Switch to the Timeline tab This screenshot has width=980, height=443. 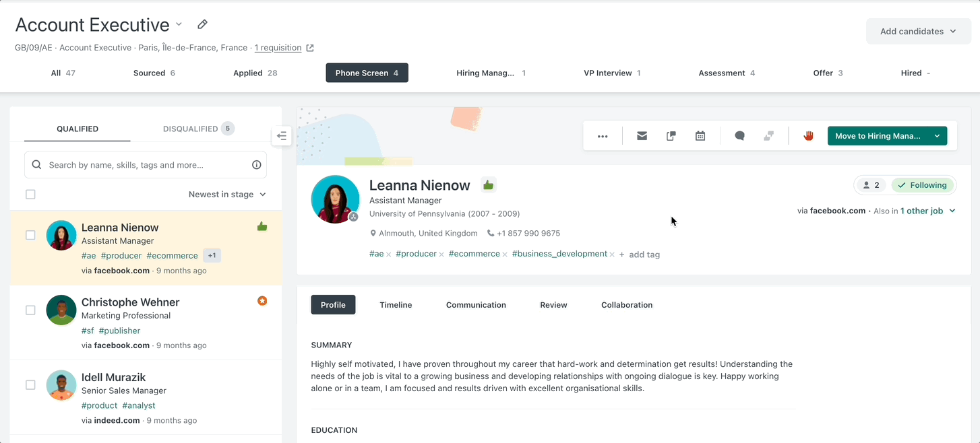coord(396,305)
